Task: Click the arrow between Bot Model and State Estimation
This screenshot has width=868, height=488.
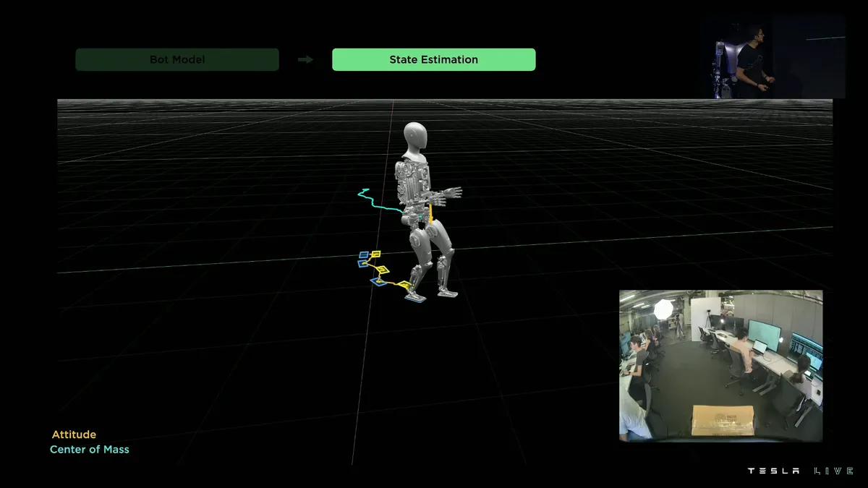Action: click(x=305, y=60)
